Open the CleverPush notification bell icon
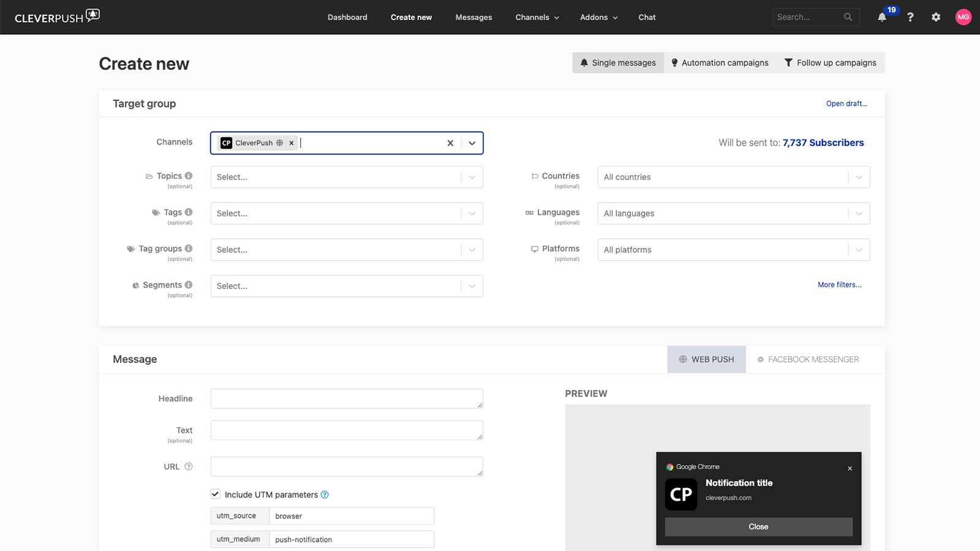 coord(882,17)
